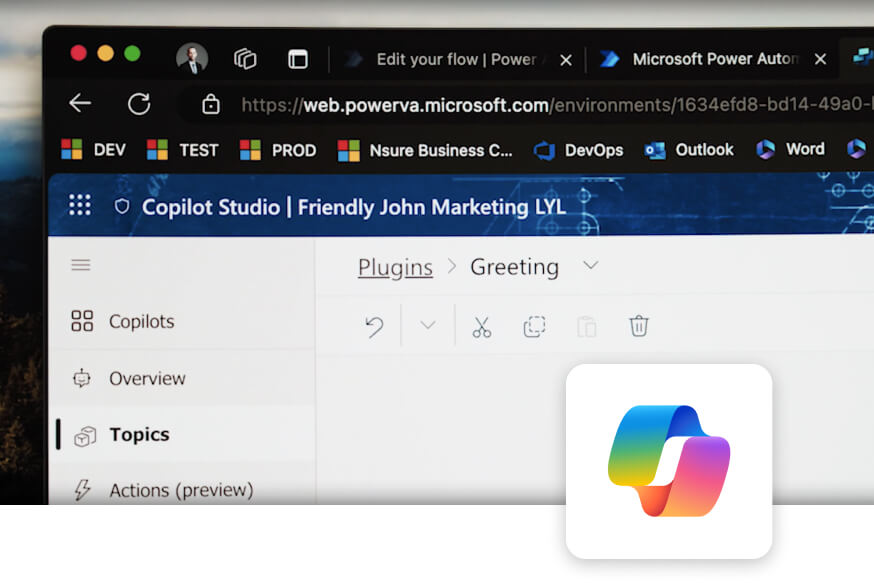
Task: Click the greyed-out paste clipboard icon
Action: 586,327
